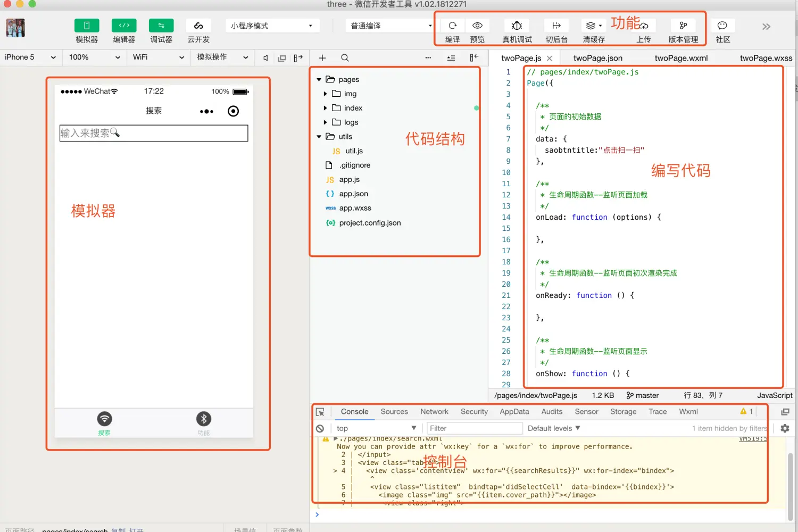Select the 功能 Bluetooth tab bar item

204,423
